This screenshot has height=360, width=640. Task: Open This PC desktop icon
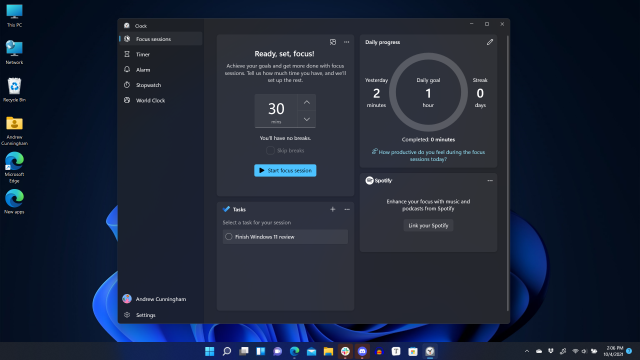[14, 16]
